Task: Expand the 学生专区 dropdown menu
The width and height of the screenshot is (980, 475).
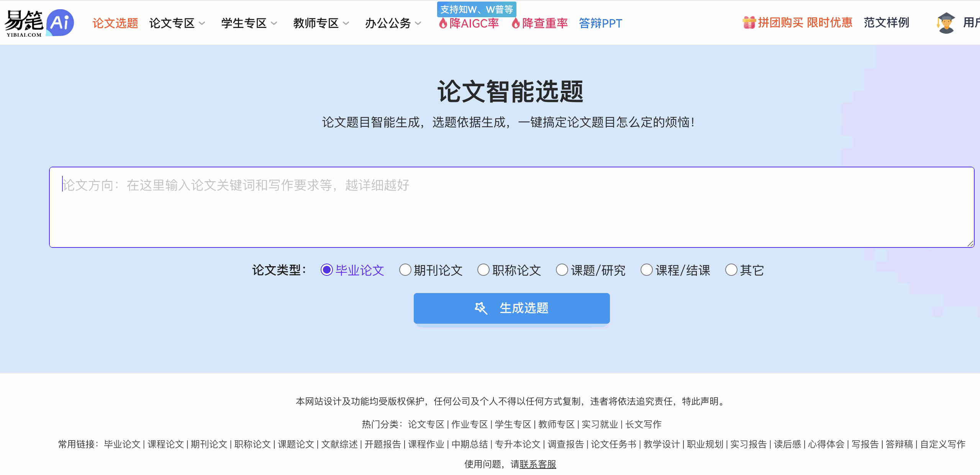Action: 249,23
